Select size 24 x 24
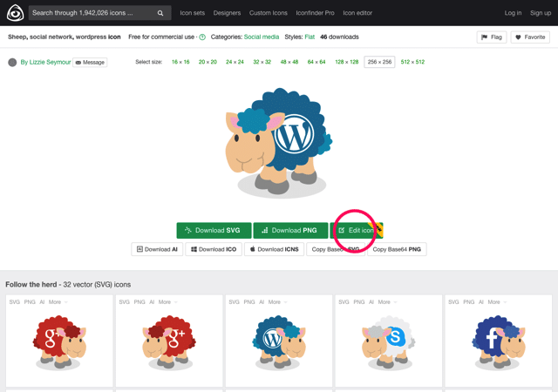 (235, 62)
